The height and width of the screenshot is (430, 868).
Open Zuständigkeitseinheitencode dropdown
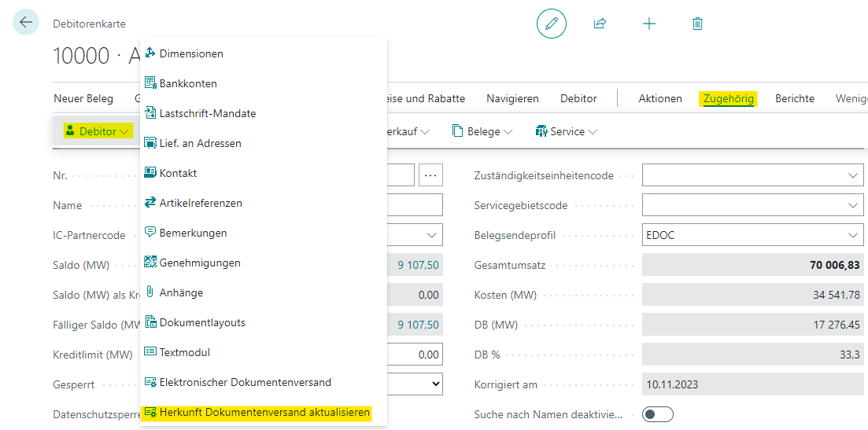tap(752, 175)
